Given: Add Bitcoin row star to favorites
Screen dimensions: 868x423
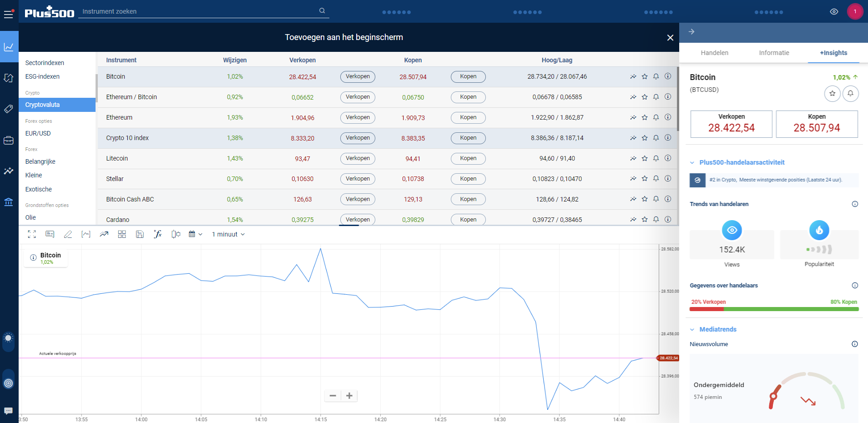Looking at the screenshot, I should [x=644, y=76].
